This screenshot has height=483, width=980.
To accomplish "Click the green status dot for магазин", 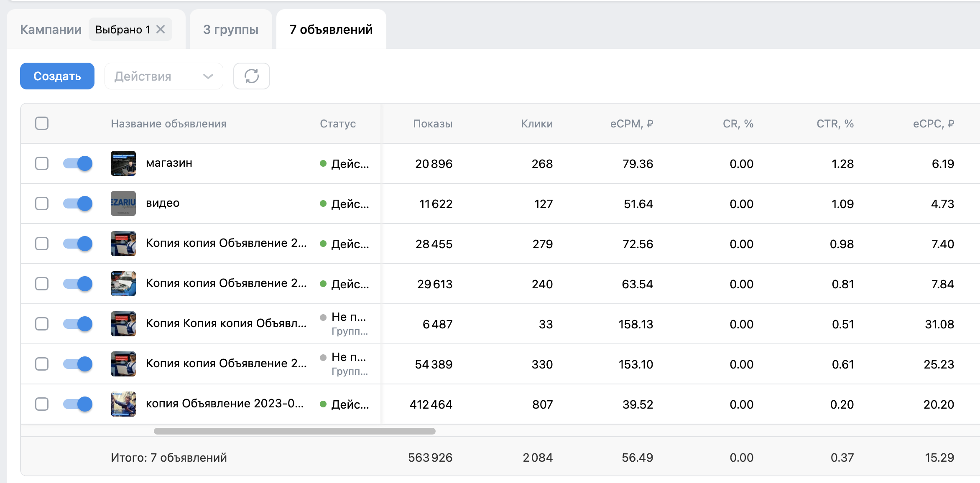I will click(323, 163).
